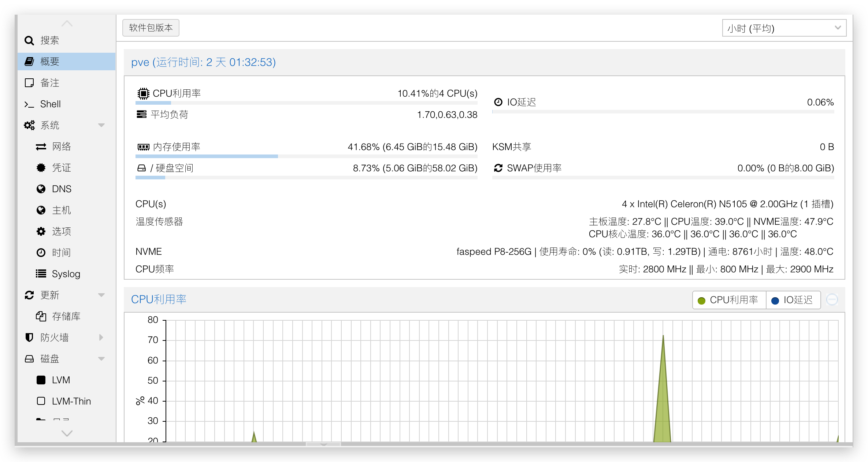Image resolution: width=868 pixels, height=462 pixels.
Task: Click the memory usage progress bar
Action: 306,156
